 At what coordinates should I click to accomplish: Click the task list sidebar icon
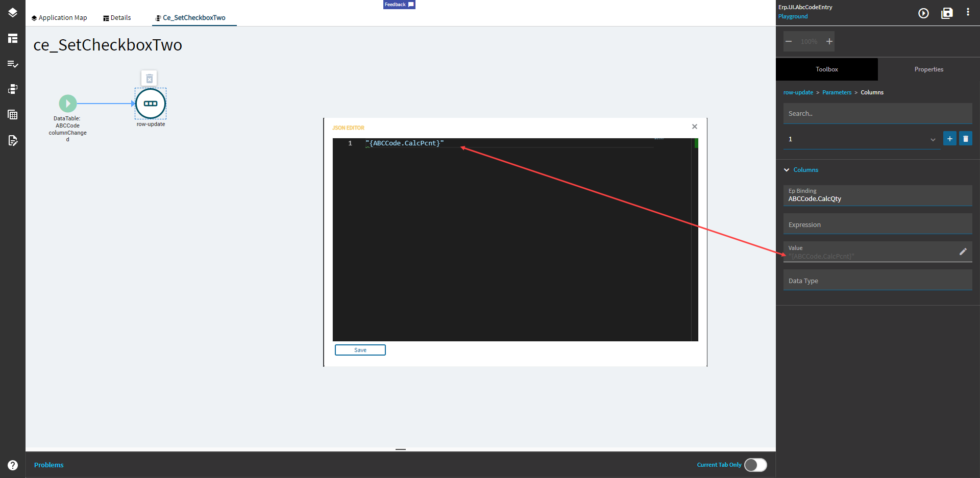tap(13, 64)
